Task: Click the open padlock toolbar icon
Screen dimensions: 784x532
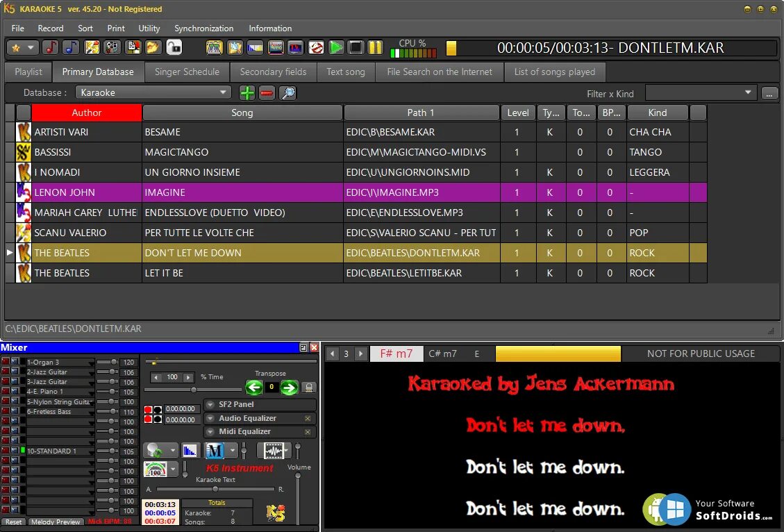Action: (174, 47)
